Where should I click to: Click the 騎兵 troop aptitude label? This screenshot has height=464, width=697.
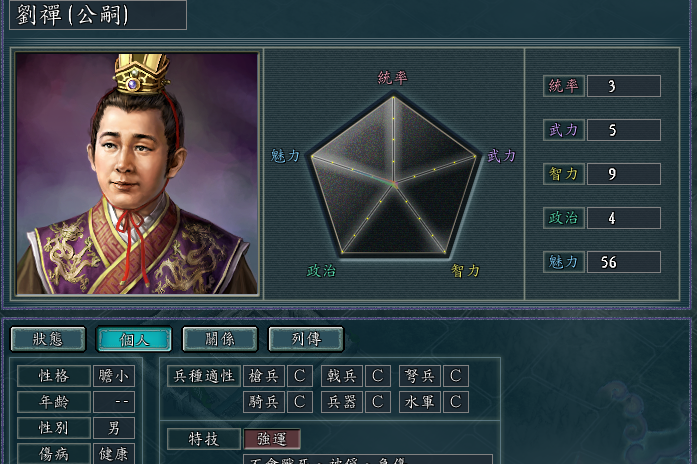(x=264, y=402)
